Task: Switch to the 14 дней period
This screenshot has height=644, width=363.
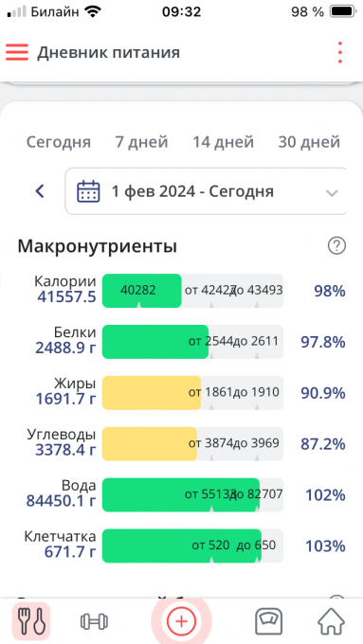Action: click(224, 142)
